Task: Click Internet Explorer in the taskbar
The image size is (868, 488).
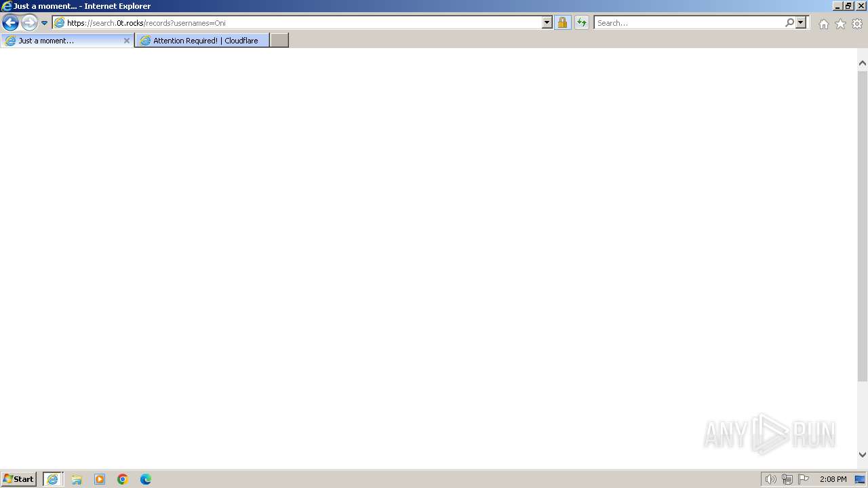Action: [53, 479]
